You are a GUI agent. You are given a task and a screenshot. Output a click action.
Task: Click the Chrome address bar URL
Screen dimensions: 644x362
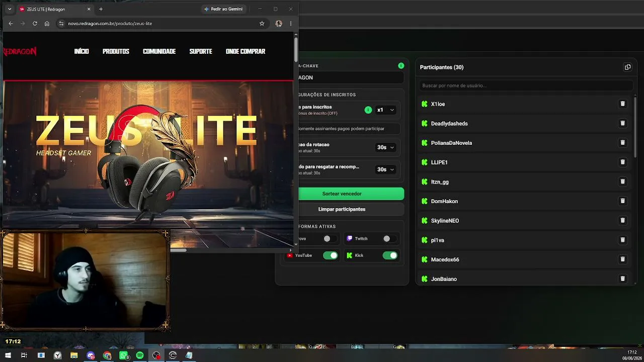110,24
